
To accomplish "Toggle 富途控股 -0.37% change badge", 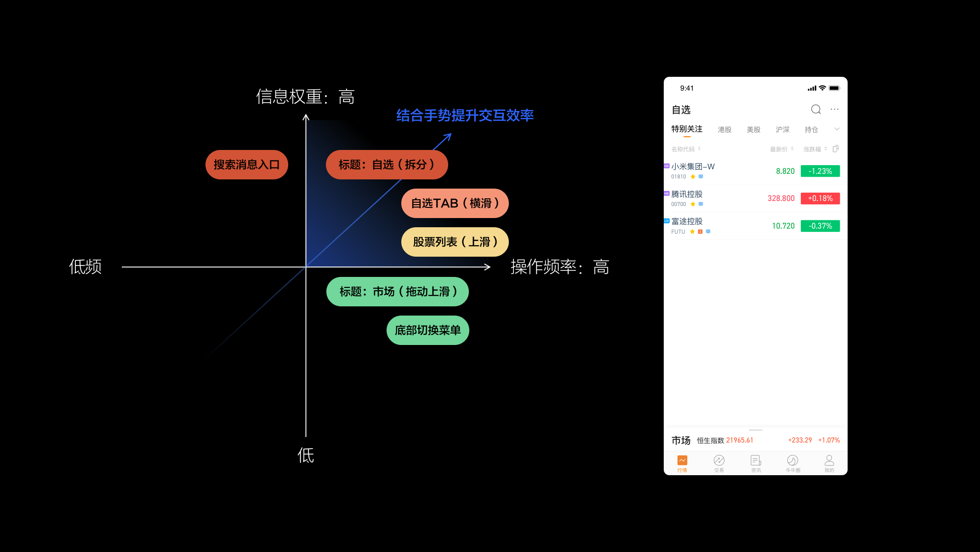I will pos(820,226).
